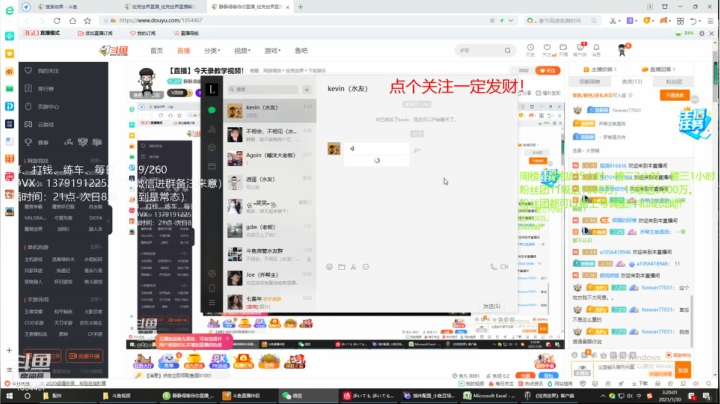Viewport: 720px width, 404px height.
Task: Click the orange 关注 follow button
Action: coord(548,71)
